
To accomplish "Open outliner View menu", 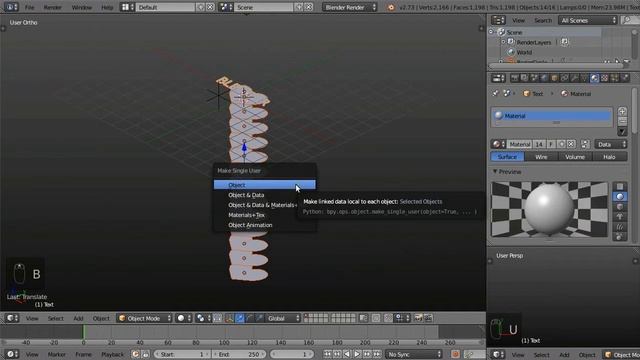I will (x=518, y=20).
